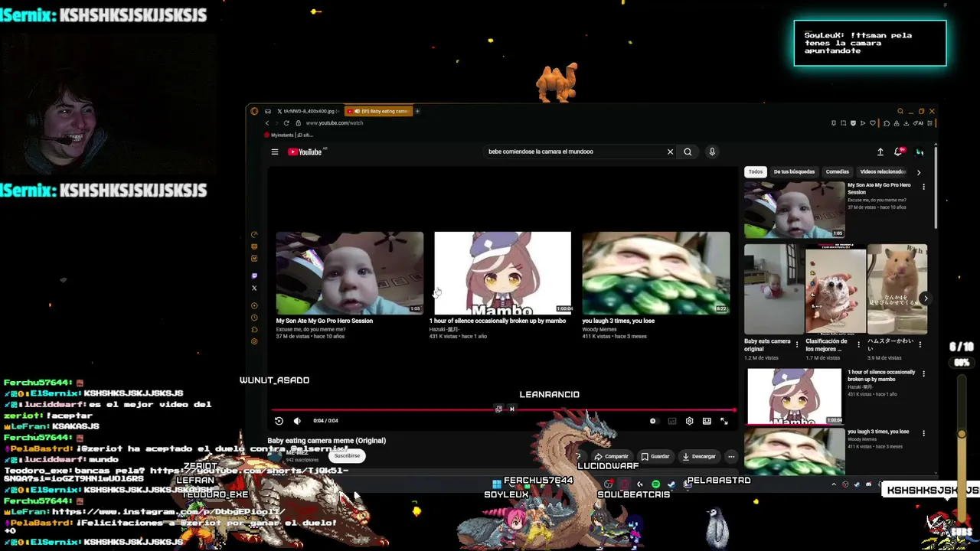The height and width of the screenshot is (551, 980).
Task: Click the red video progress bar
Action: click(x=504, y=410)
